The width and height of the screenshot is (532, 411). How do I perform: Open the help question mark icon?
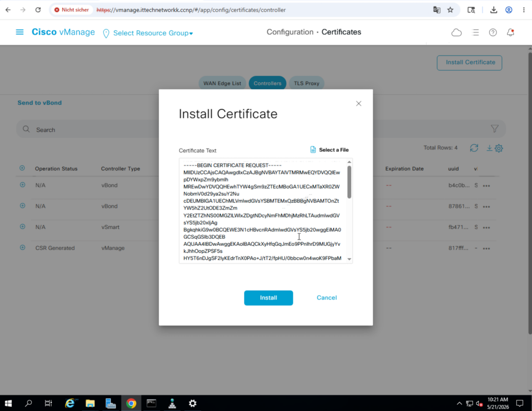tap(493, 33)
